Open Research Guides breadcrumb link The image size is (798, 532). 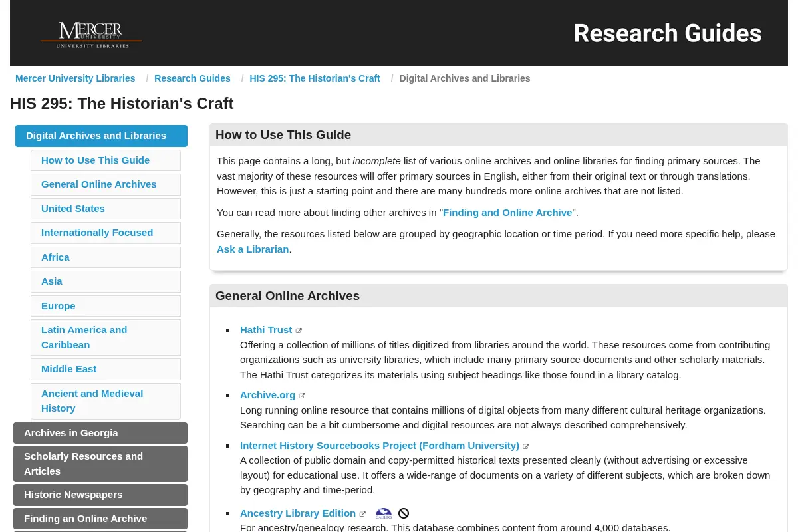192,78
